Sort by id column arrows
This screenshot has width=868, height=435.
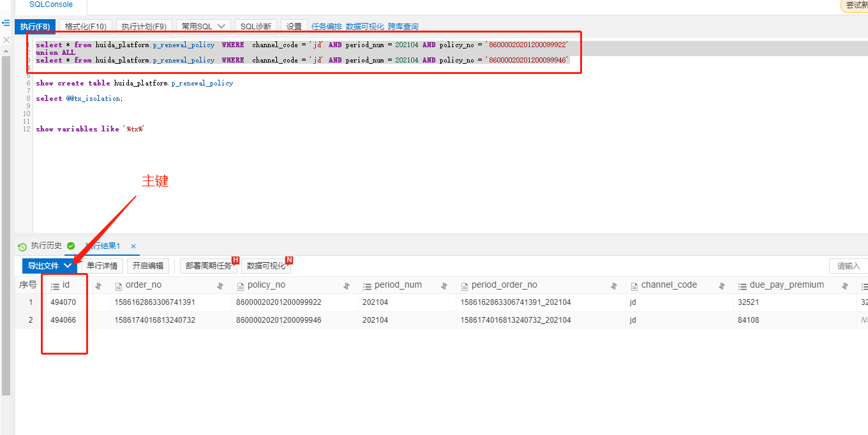tap(98, 286)
